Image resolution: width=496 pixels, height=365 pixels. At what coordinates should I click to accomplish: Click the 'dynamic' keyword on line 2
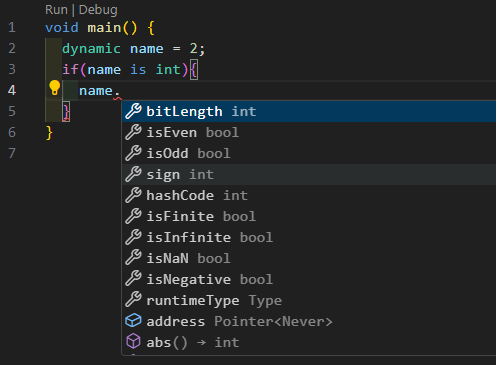tap(91, 49)
